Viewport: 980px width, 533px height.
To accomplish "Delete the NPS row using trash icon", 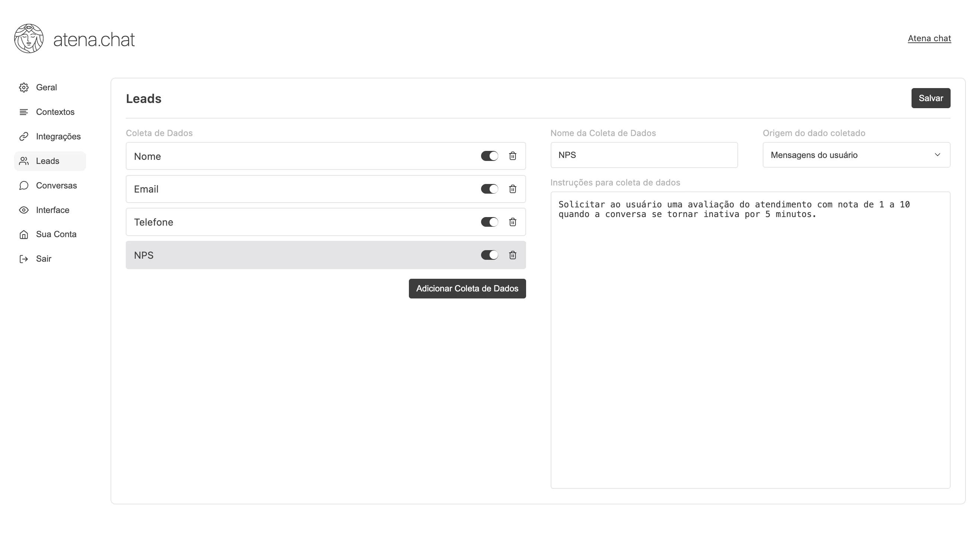I will (x=512, y=255).
